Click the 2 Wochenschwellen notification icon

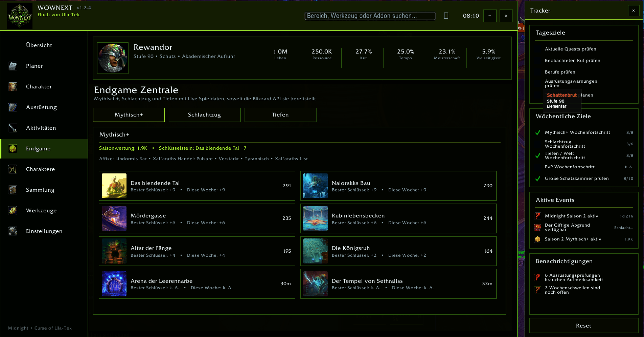(x=538, y=290)
